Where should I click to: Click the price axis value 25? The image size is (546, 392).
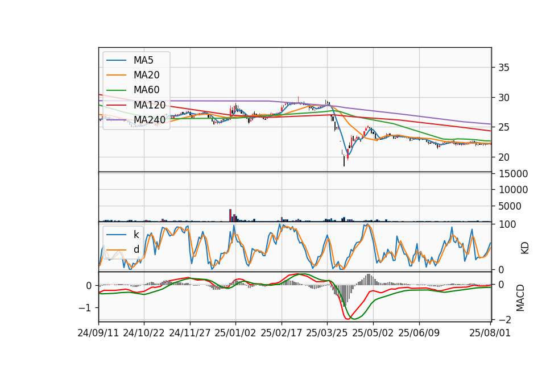504,128
